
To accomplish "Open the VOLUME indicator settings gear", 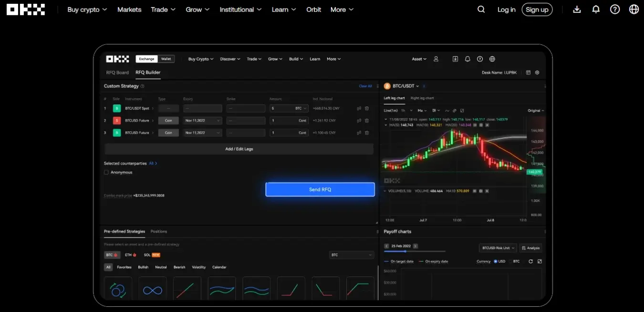I will [481, 191].
